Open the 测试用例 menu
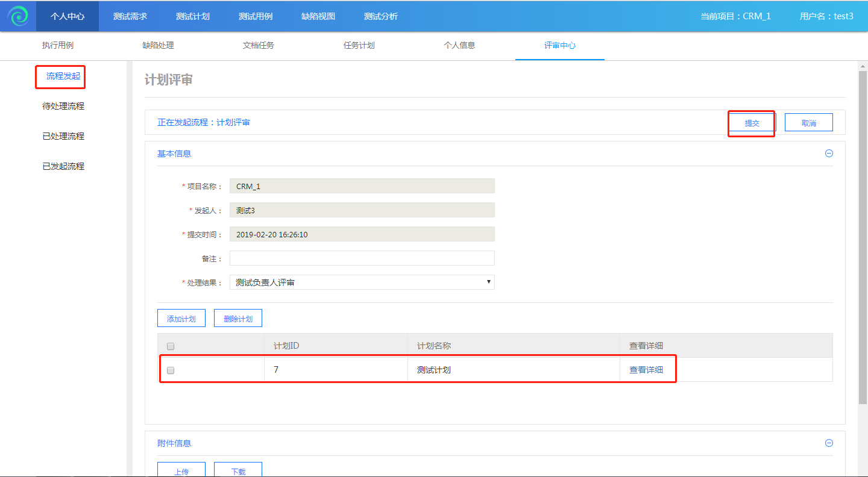The image size is (868, 477). click(x=256, y=16)
